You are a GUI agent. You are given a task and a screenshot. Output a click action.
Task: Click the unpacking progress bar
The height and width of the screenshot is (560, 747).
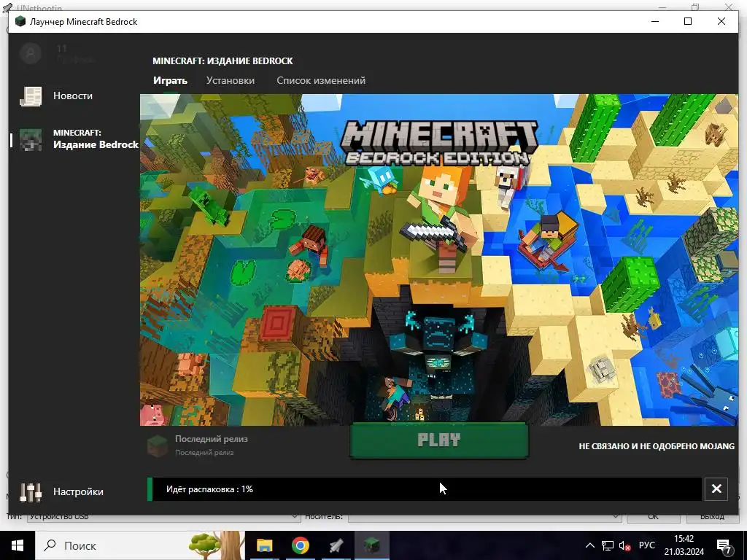(x=425, y=489)
